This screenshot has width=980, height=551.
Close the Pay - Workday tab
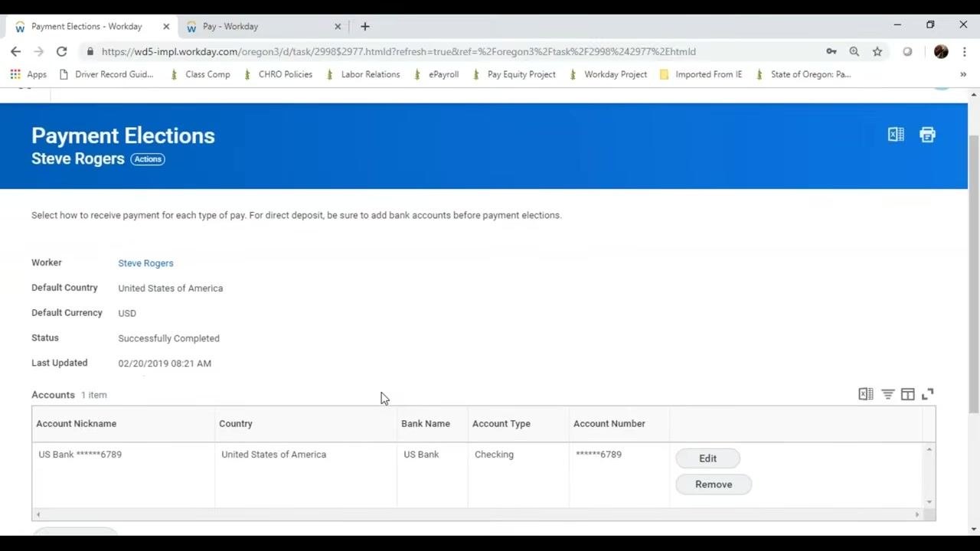(x=338, y=26)
